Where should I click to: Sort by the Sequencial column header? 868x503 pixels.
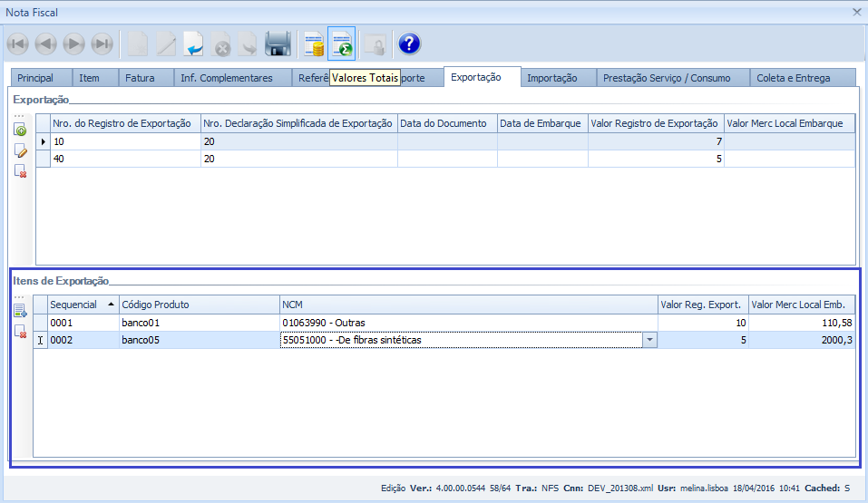[x=82, y=305]
